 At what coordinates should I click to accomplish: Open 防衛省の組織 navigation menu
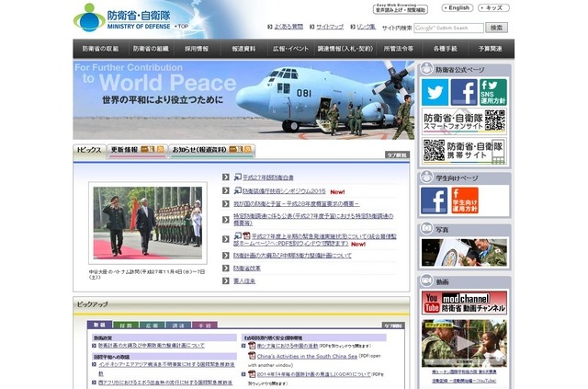(x=151, y=49)
